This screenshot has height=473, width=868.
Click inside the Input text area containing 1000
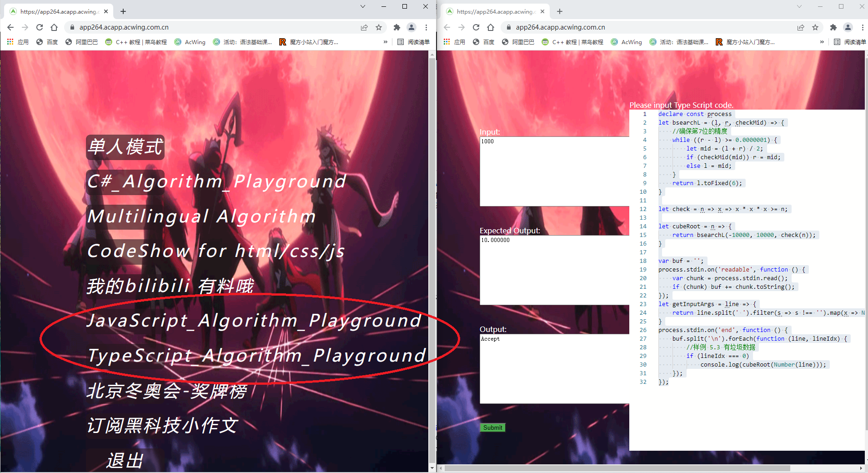pyautogui.click(x=554, y=171)
